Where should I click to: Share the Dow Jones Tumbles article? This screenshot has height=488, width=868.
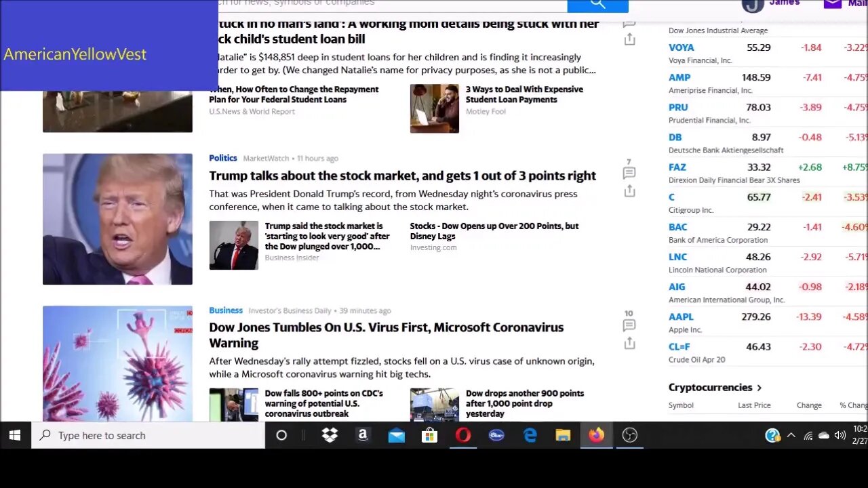click(x=629, y=343)
